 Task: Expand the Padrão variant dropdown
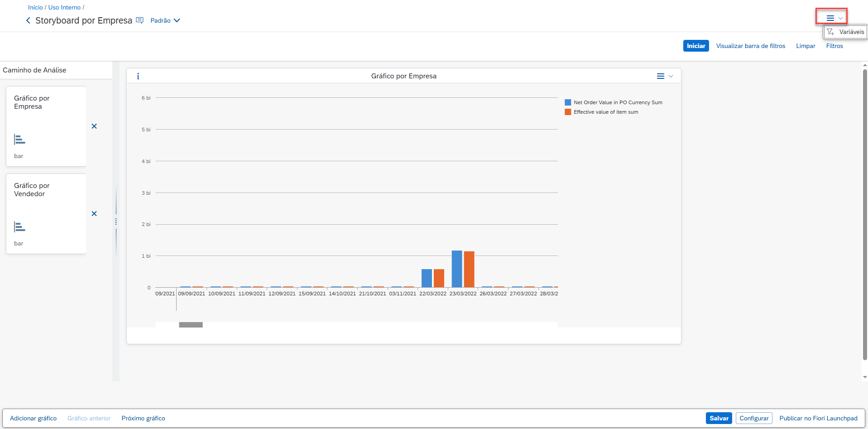(x=165, y=20)
